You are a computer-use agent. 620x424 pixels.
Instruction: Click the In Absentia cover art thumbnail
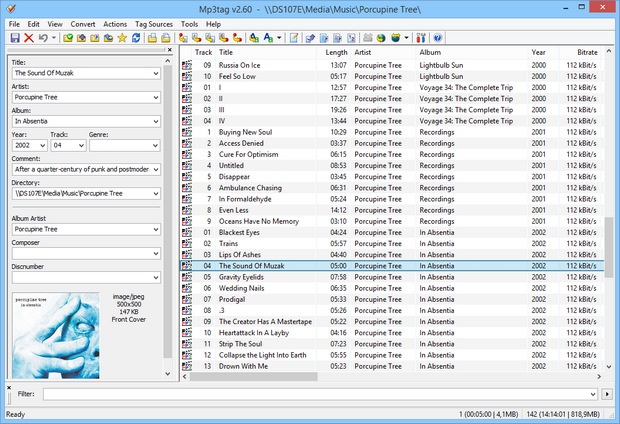[x=56, y=335]
